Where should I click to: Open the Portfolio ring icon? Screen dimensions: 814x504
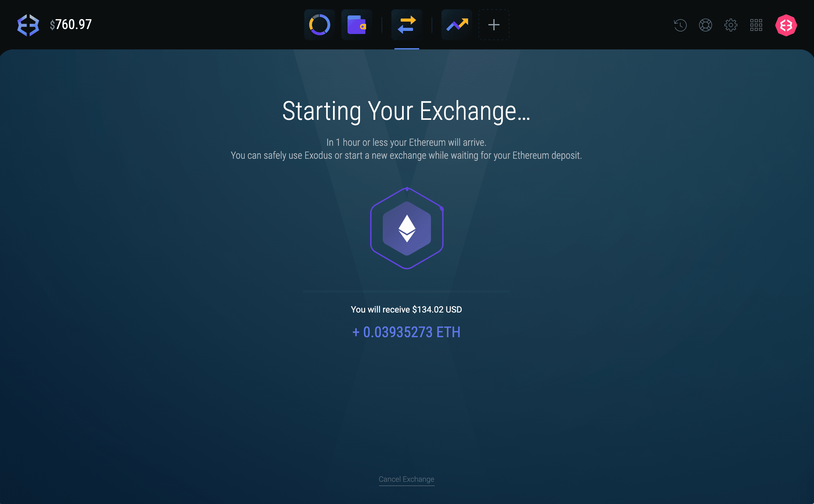319,25
